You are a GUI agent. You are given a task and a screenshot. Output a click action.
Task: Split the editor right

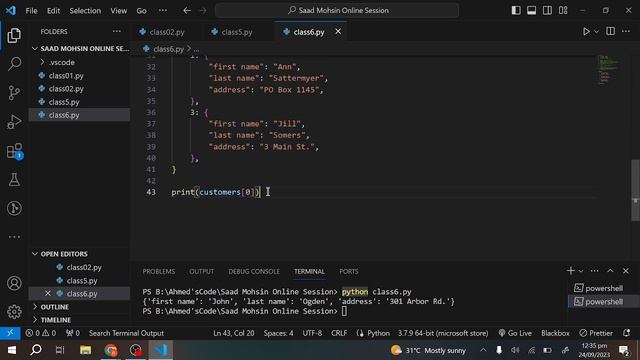tap(611, 31)
